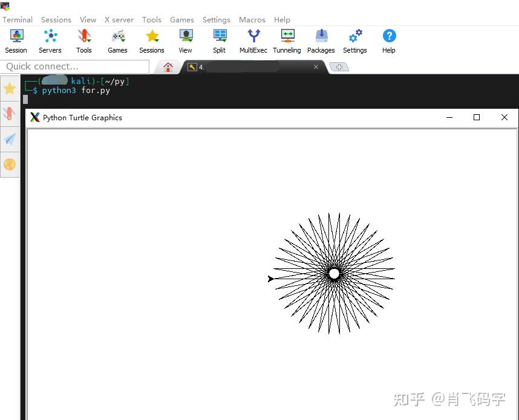
Task: Toggle the X server status
Action: tap(119, 19)
